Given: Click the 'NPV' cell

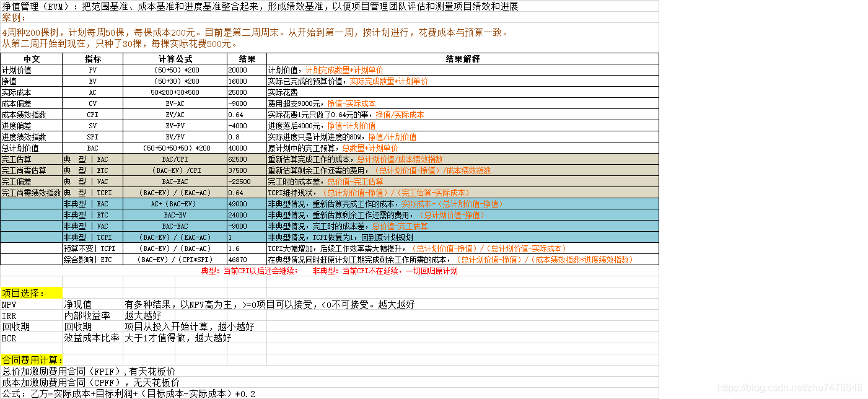Looking at the screenshot, I should (x=32, y=304).
